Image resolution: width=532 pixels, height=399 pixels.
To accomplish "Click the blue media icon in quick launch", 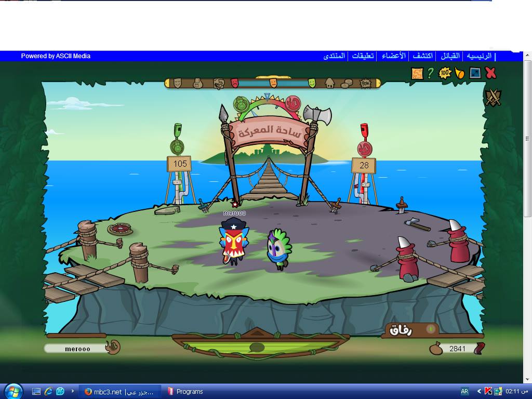I will click(x=60, y=391).
